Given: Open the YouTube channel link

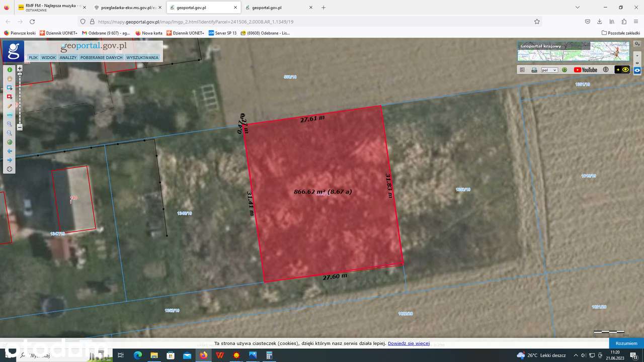Looking at the screenshot, I should click(x=586, y=70).
